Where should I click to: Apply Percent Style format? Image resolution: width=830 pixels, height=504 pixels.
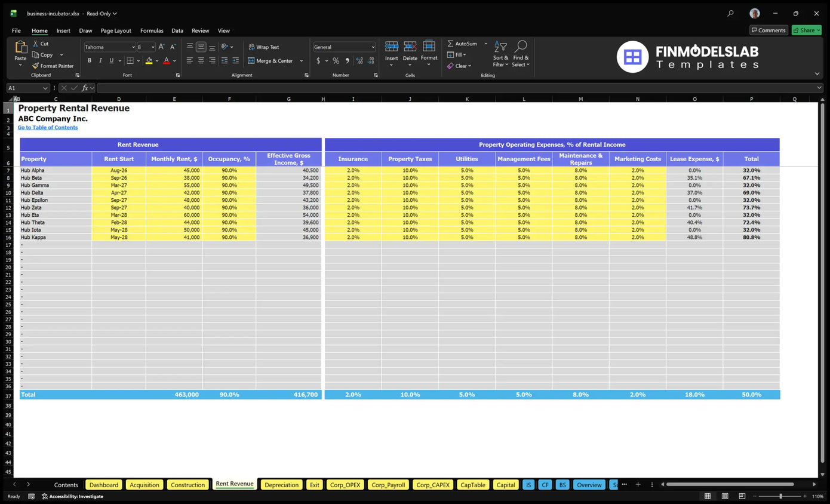tap(336, 60)
